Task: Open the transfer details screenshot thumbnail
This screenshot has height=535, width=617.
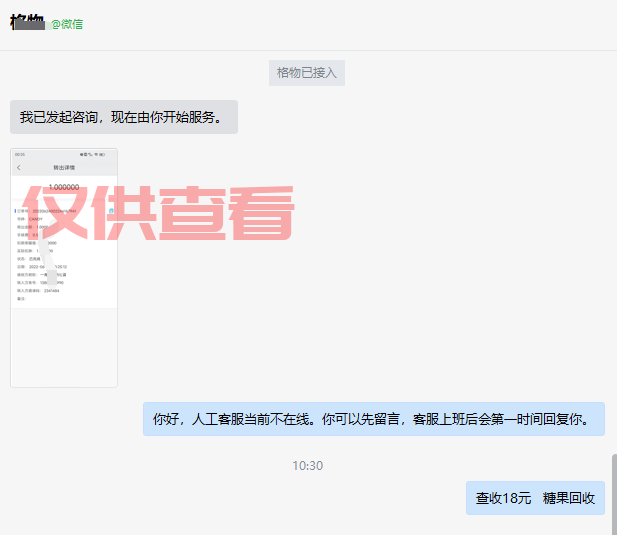Action: click(64, 267)
